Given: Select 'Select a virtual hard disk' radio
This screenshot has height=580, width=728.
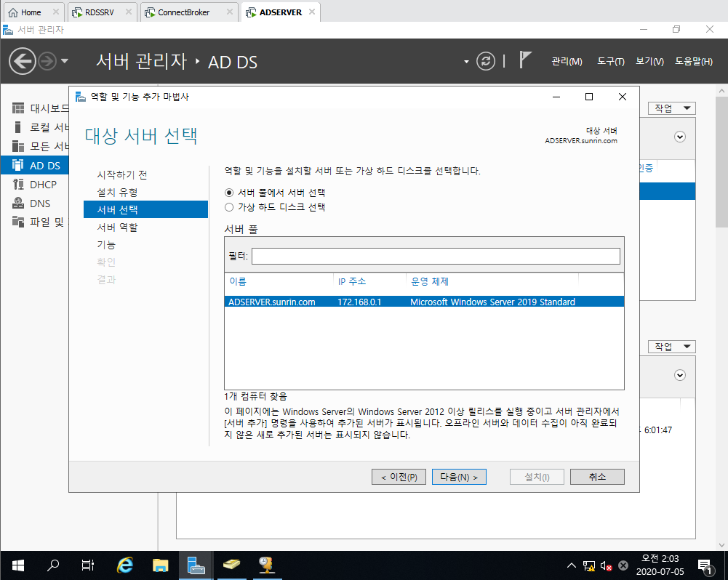Looking at the screenshot, I should click(229, 207).
